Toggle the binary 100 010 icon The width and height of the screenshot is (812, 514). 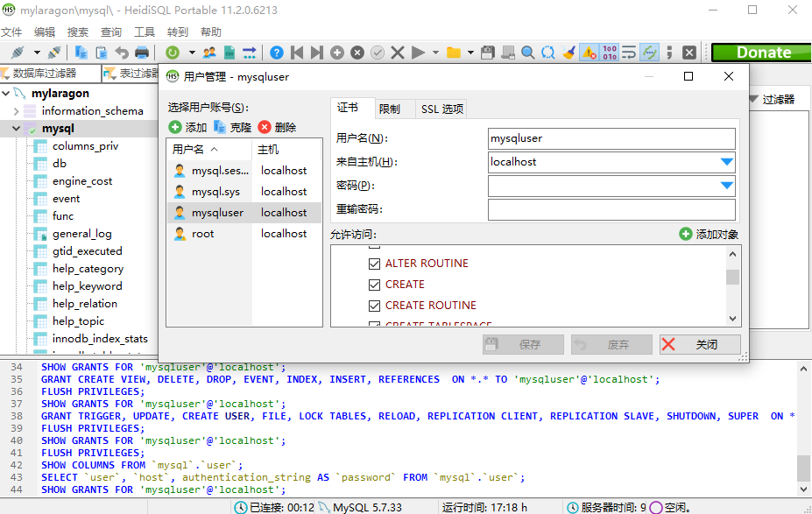(609, 53)
